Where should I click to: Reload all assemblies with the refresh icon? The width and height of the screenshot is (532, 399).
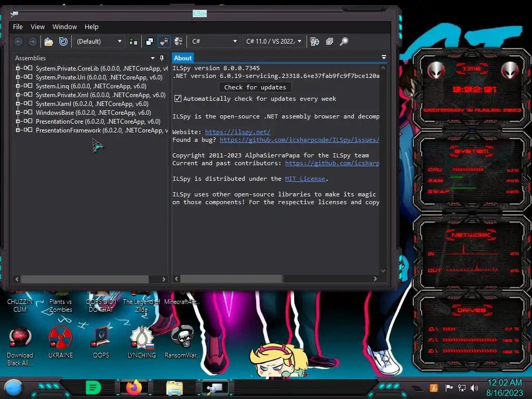[x=63, y=42]
